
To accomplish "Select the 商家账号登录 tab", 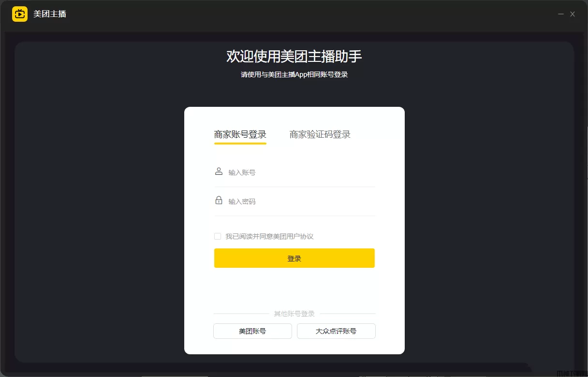I will tap(240, 134).
